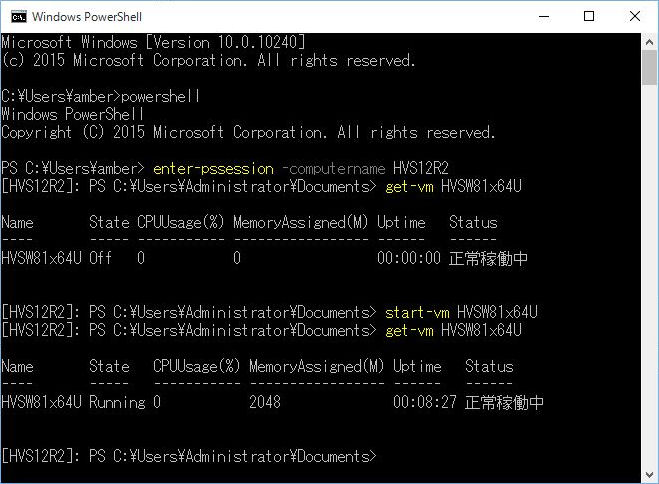Click the scrollbar down arrow

[649, 475]
